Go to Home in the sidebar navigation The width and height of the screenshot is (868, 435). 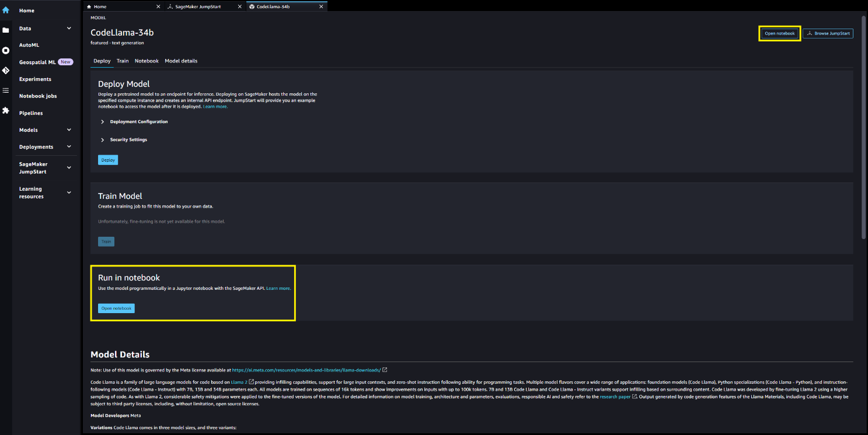click(27, 10)
